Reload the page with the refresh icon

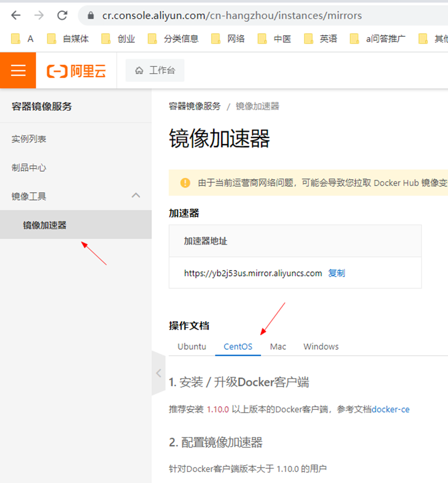[63, 15]
